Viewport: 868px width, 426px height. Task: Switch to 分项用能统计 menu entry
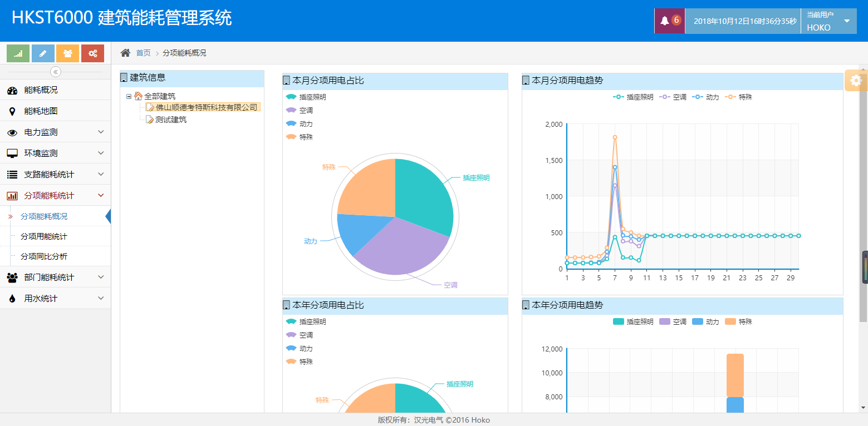click(x=43, y=237)
